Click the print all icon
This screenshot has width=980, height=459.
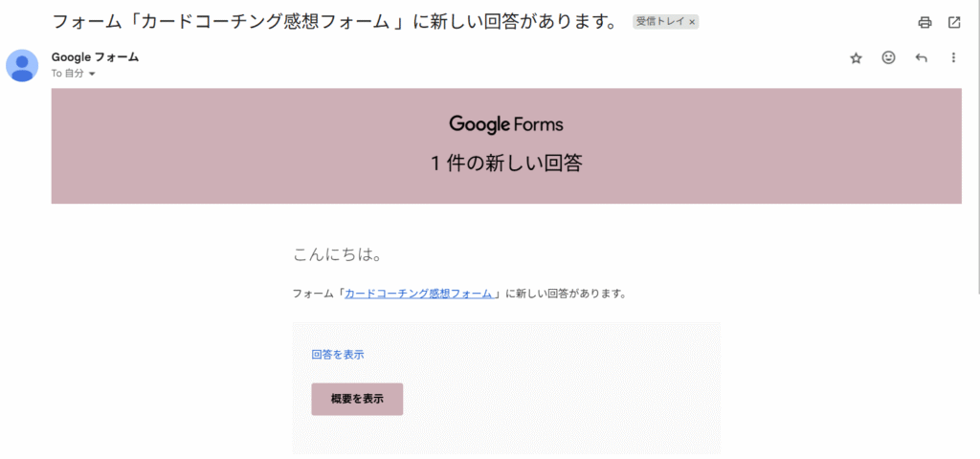924,22
